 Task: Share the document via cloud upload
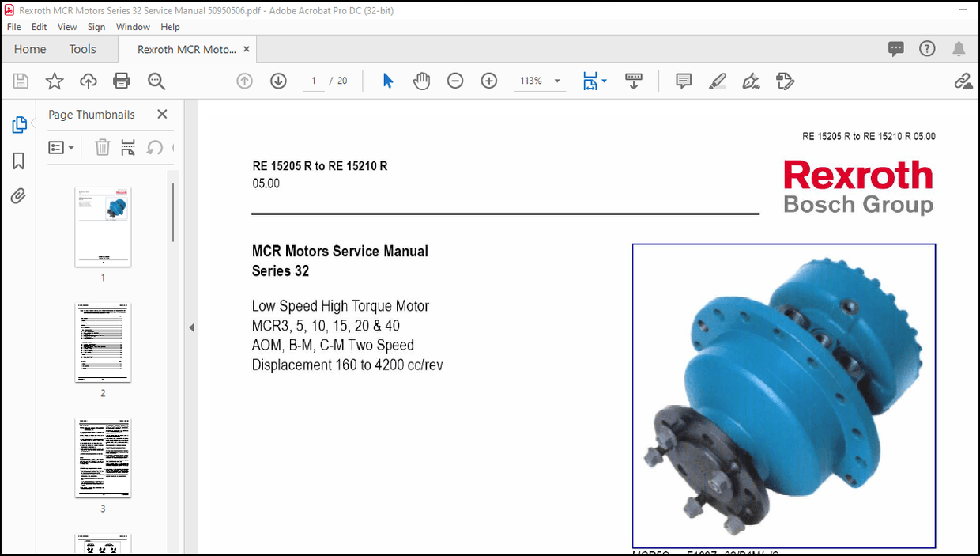(x=88, y=80)
